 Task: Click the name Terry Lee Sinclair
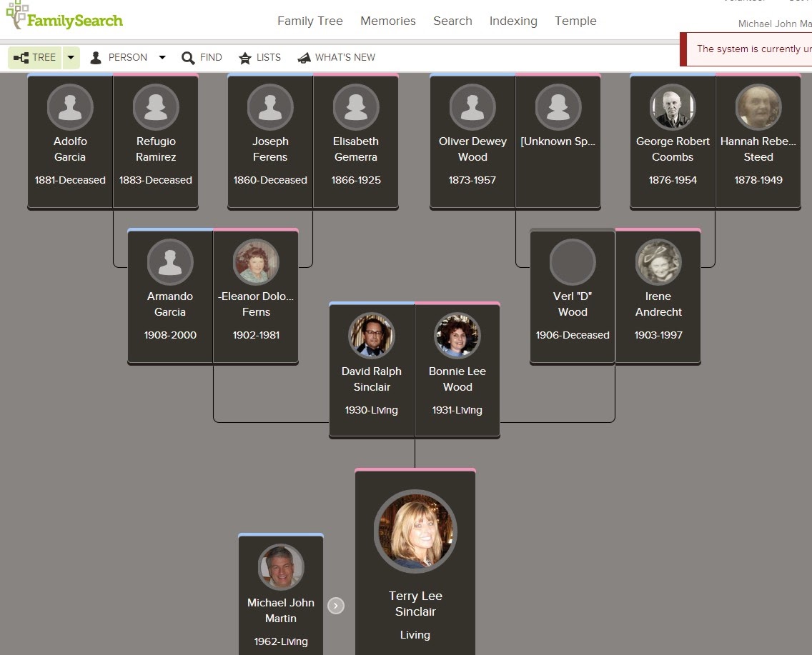(415, 604)
